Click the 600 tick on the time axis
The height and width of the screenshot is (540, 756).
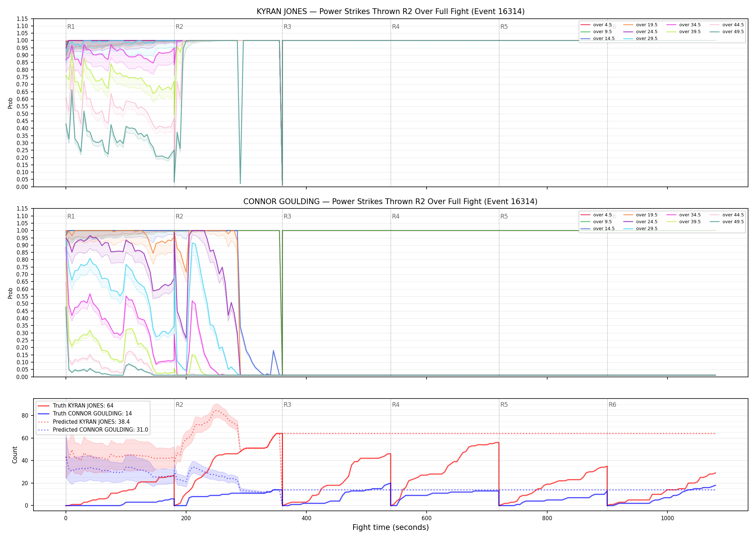[x=427, y=518]
